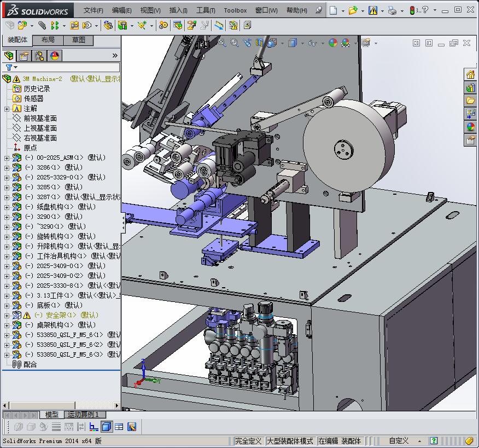Click the paperclip Mate tool icon

tap(42, 25)
